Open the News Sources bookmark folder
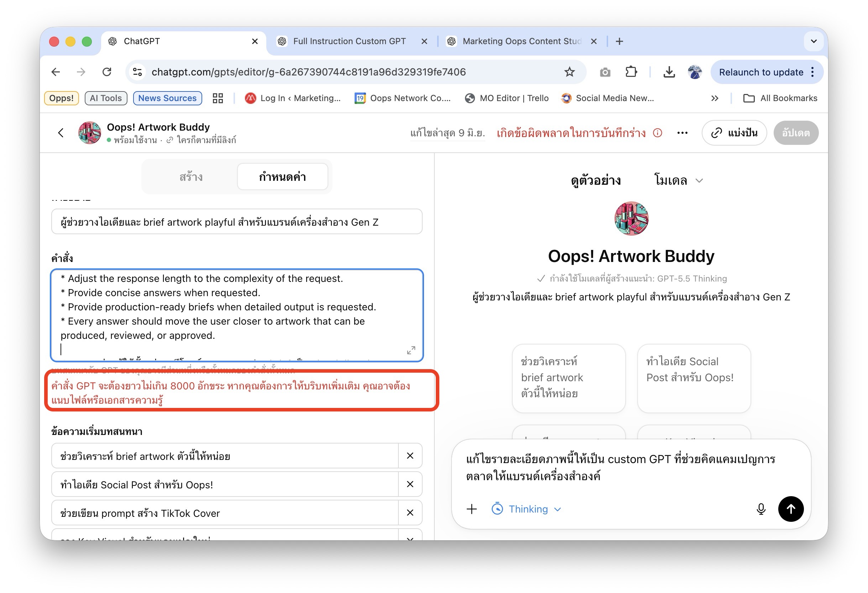The width and height of the screenshot is (868, 593). [x=167, y=98]
